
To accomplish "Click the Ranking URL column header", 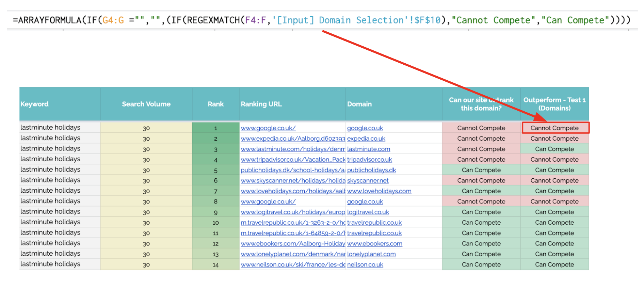I will 261,104.
